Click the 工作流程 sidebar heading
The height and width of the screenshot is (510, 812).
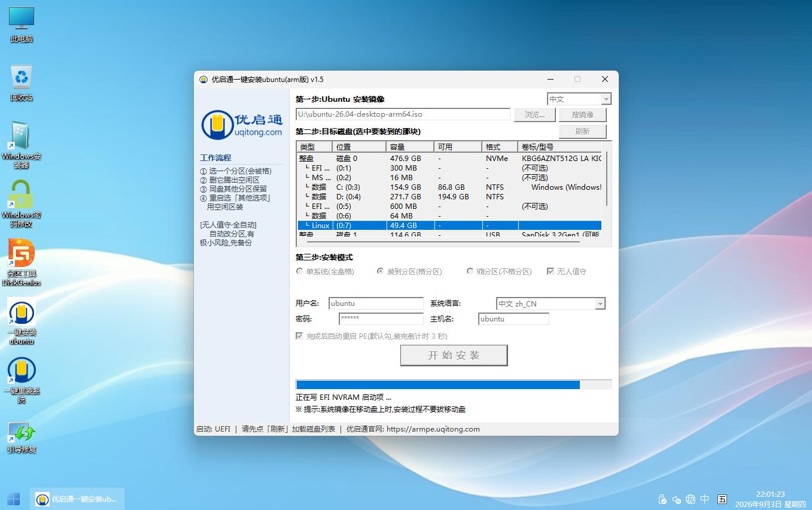215,158
